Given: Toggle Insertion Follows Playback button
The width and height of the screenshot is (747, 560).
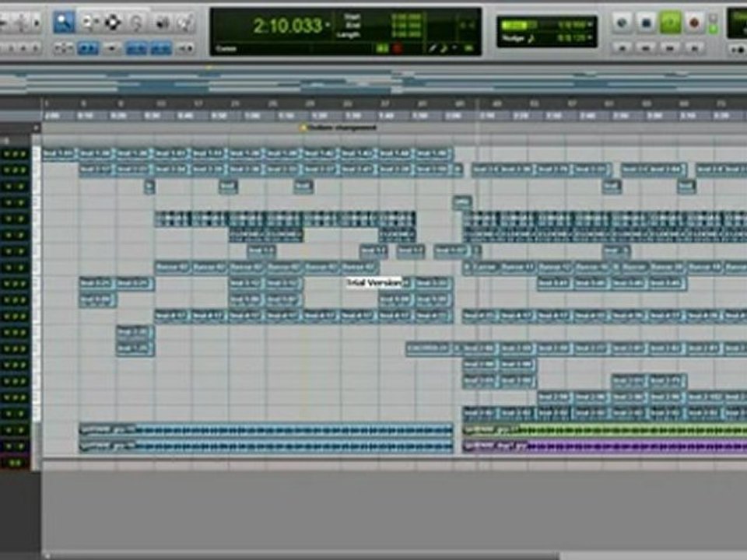Looking at the screenshot, I should pyautogui.click(x=185, y=48).
